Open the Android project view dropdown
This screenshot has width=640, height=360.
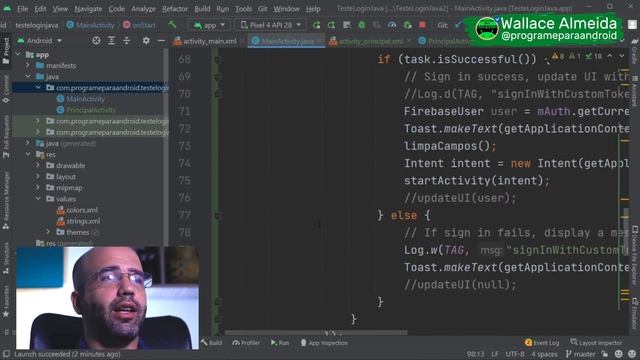click(40, 40)
